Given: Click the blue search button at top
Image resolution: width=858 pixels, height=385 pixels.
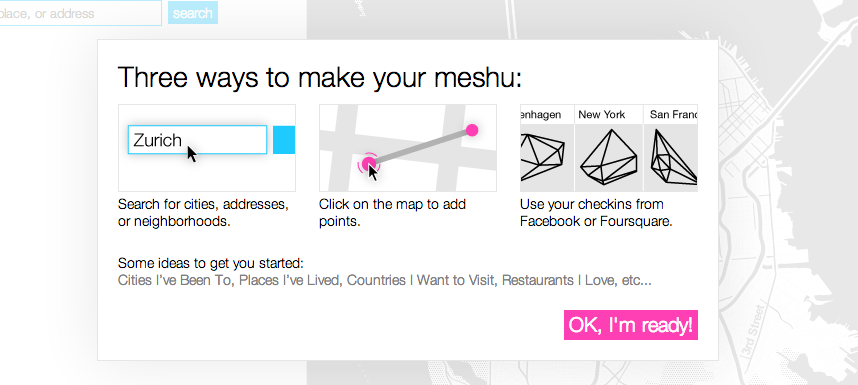Looking at the screenshot, I should point(193,13).
